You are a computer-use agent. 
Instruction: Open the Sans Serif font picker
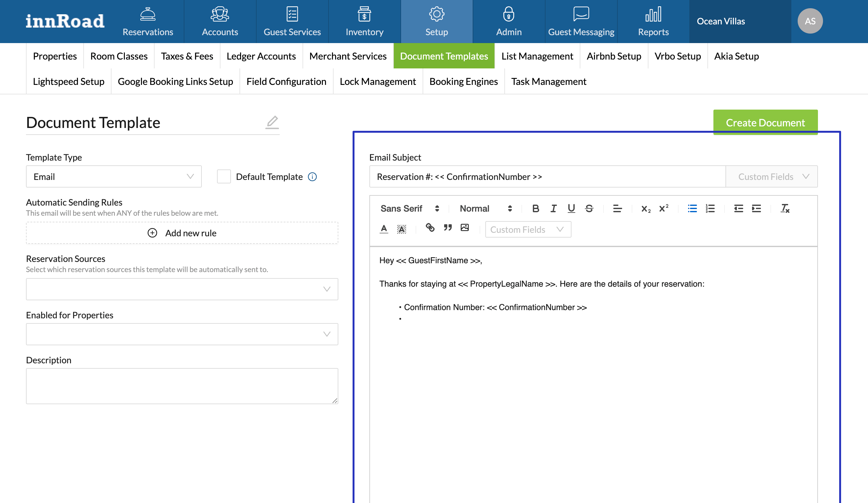coord(410,208)
